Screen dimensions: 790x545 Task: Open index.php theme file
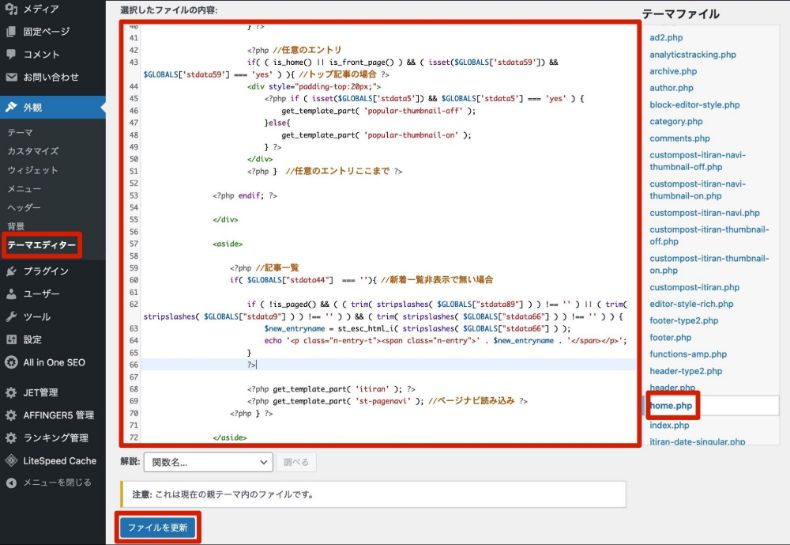pyautogui.click(x=669, y=425)
